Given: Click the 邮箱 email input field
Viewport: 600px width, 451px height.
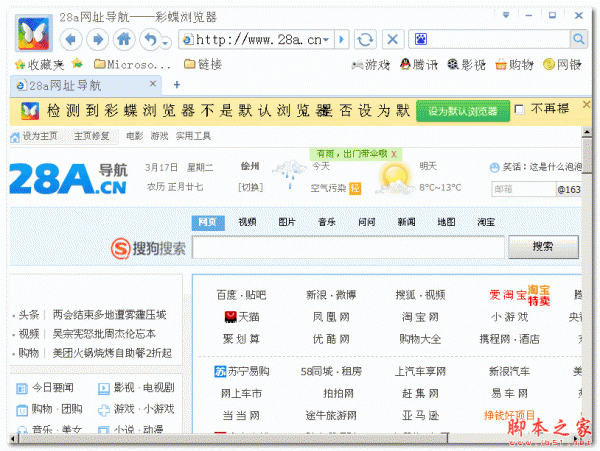Looking at the screenshot, I should pos(523,189).
